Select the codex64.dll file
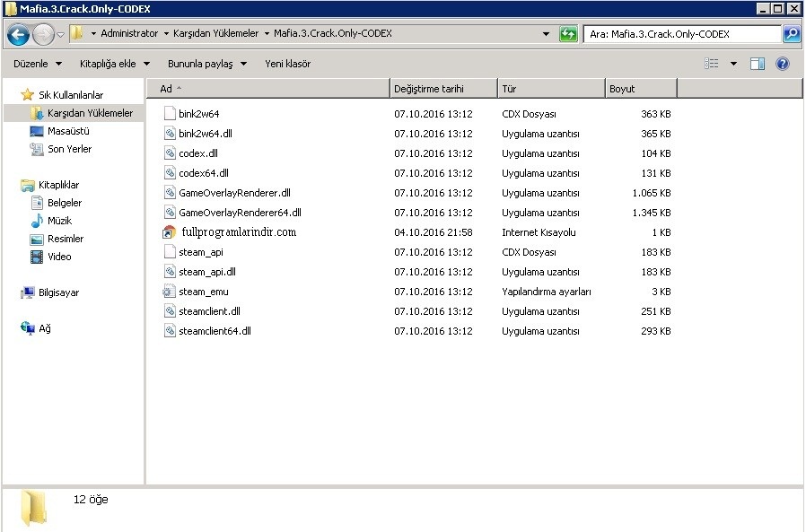Screen dimensions: 806x532 pyautogui.click(x=203, y=173)
